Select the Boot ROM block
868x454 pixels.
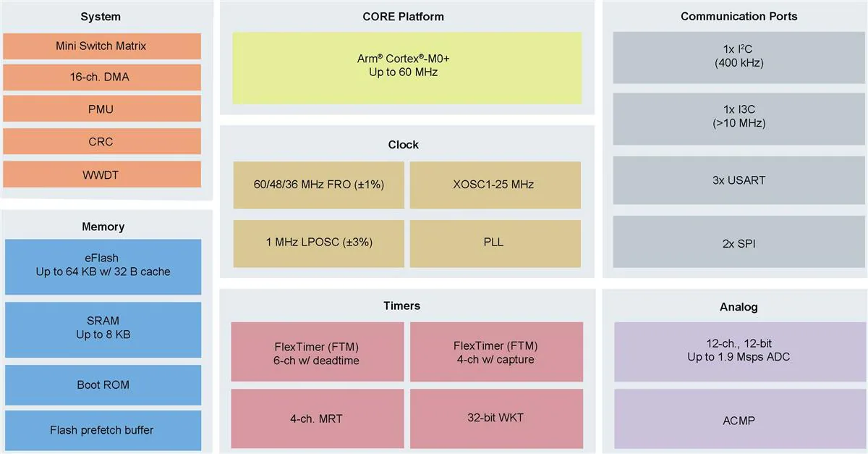[103, 384]
